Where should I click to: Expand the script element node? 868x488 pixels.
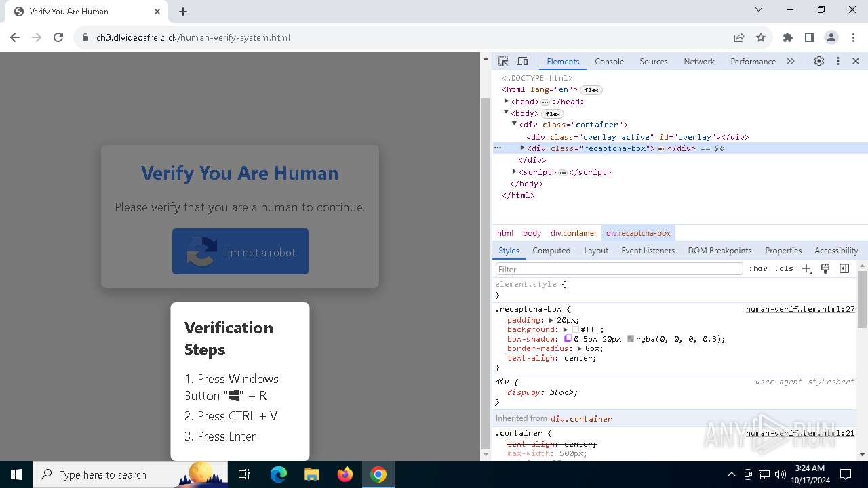514,171
